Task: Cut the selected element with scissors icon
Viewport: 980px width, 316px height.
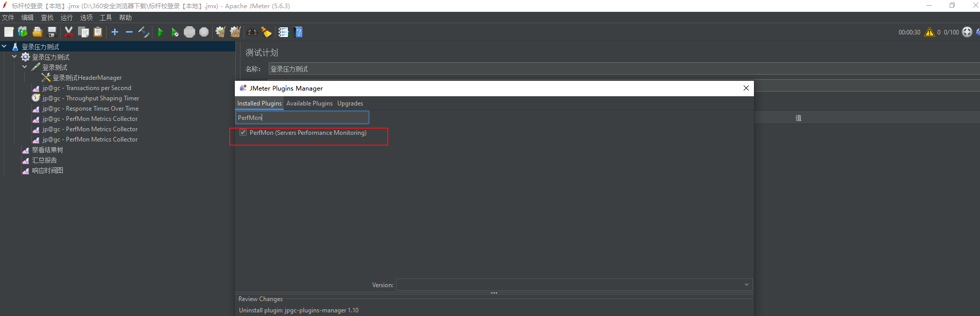Action: 68,32
